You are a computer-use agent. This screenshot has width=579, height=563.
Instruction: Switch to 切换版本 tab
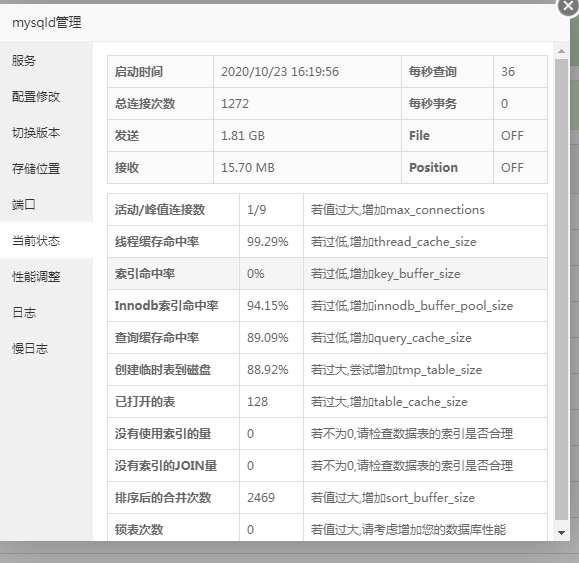[46, 133]
